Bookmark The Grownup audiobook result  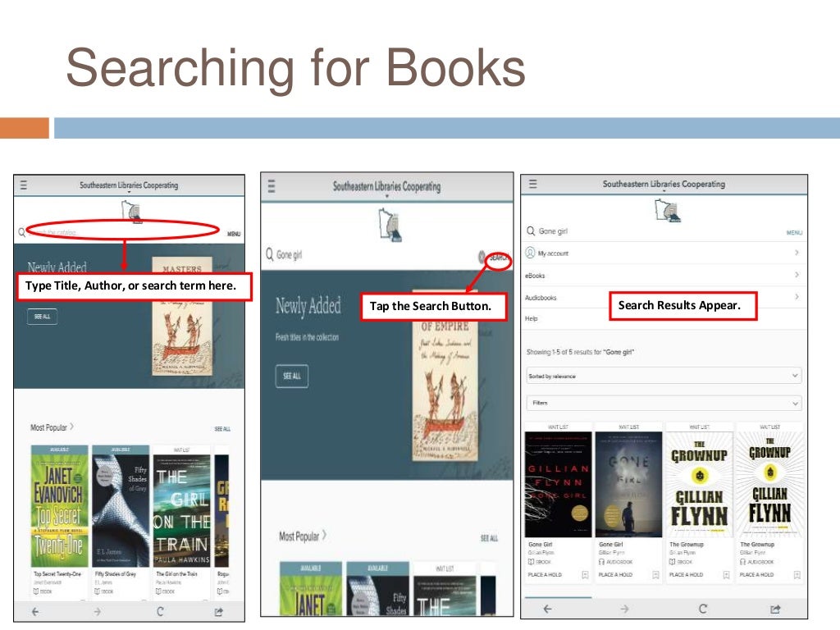(x=797, y=575)
